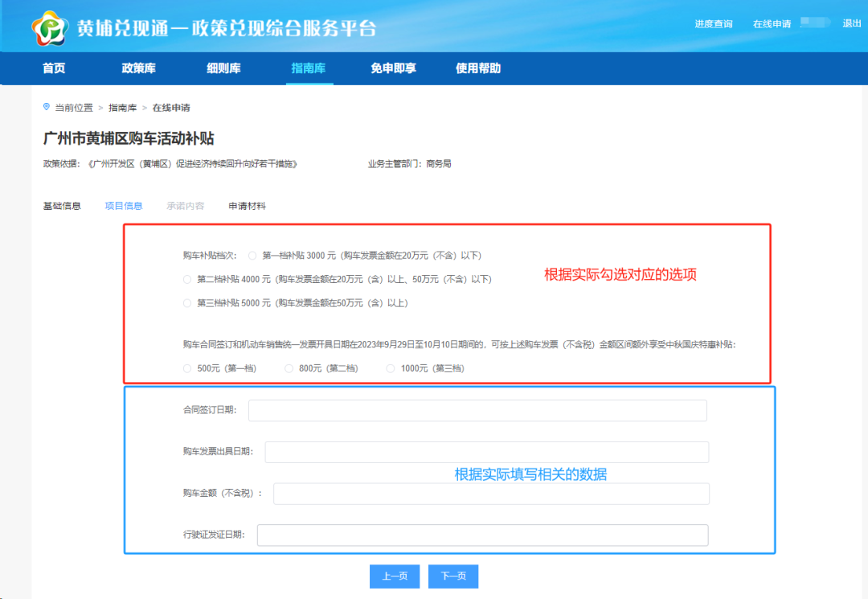Screen dimensions: 868x599
Task: Click the 下一页 button
Action: click(x=452, y=576)
